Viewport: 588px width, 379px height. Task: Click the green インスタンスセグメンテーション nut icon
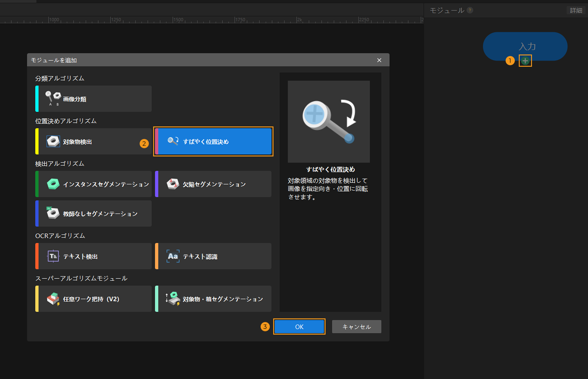coord(53,184)
